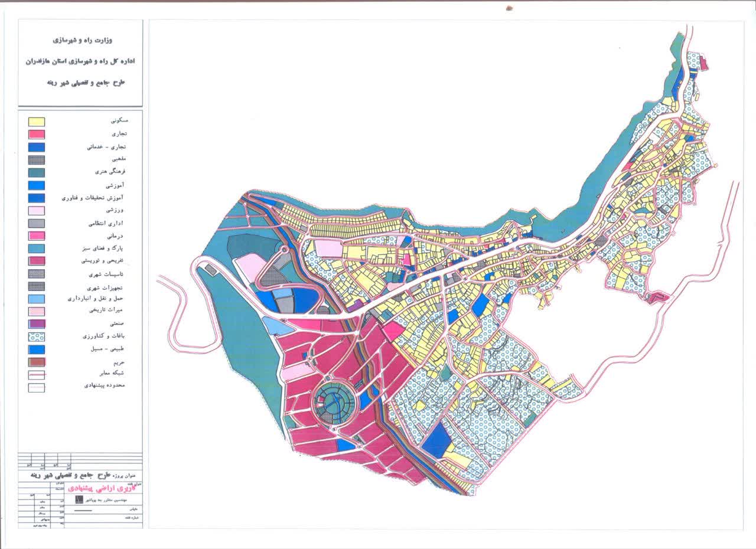This screenshot has height=549, width=756.
Task: Select the urban equipment (تجهیزات شهری) legend swatch
Action: click(x=37, y=286)
